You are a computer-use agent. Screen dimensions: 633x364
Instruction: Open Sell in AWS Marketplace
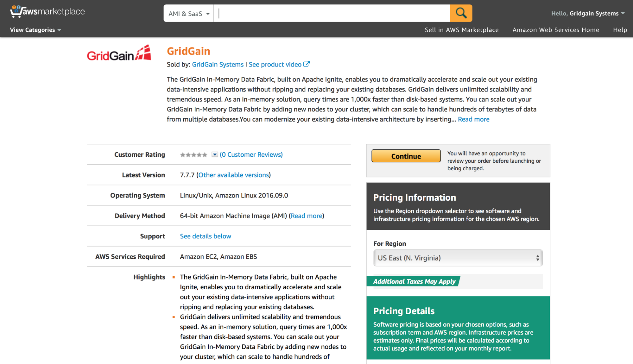461,30
